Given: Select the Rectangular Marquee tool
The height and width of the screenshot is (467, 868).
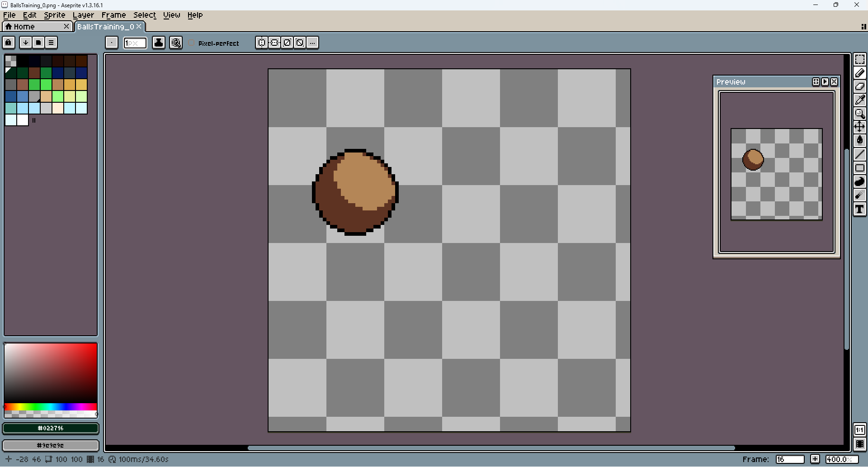Looking at the screenshot, I should tap(859, 60).
